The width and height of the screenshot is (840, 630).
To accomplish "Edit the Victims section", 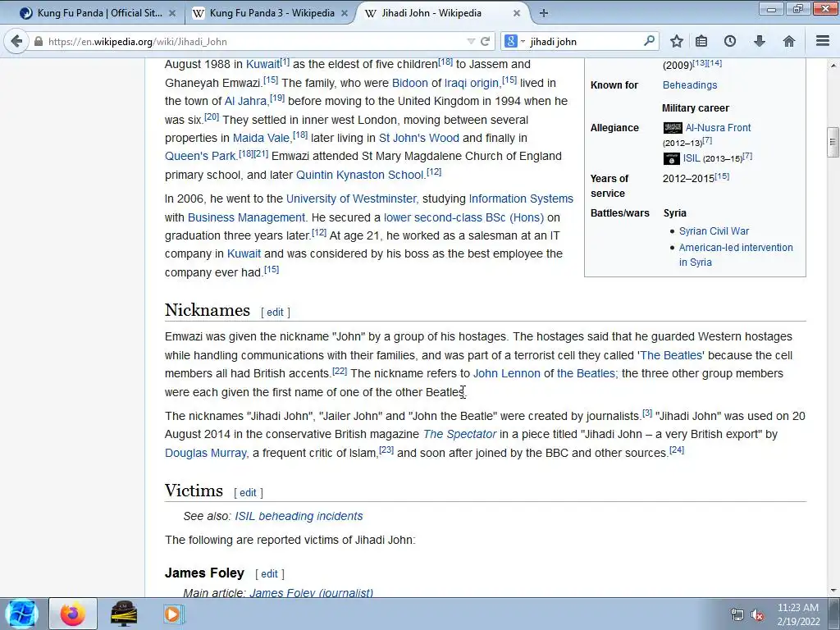I will [248, 493].
